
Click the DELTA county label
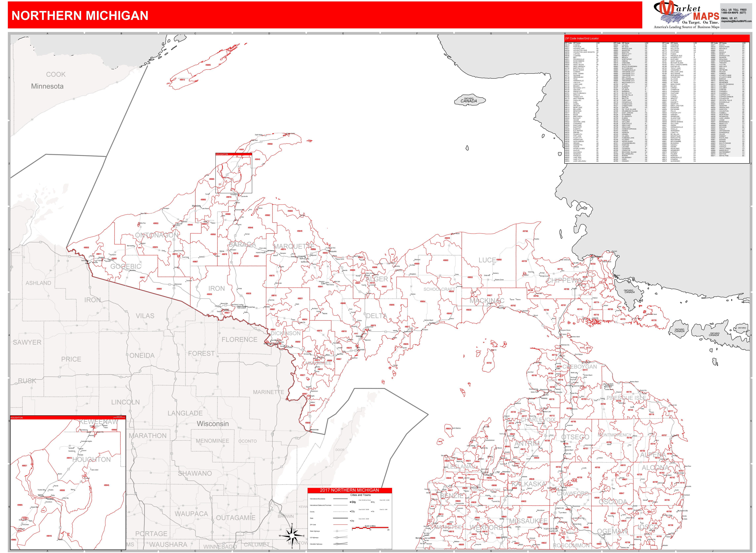(376, 316)
